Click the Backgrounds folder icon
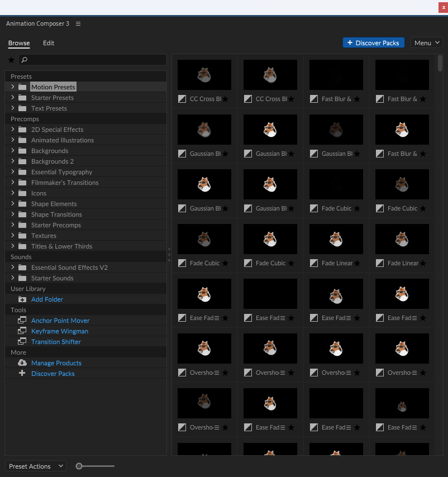Viewport: 448px width, 477px height. 22,151
